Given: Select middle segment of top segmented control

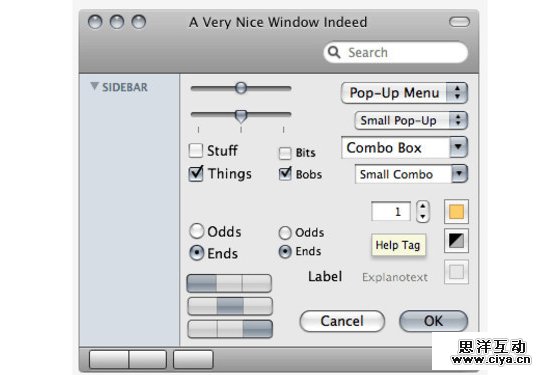Looking at the screenshot, I should (x=229, y=284).
